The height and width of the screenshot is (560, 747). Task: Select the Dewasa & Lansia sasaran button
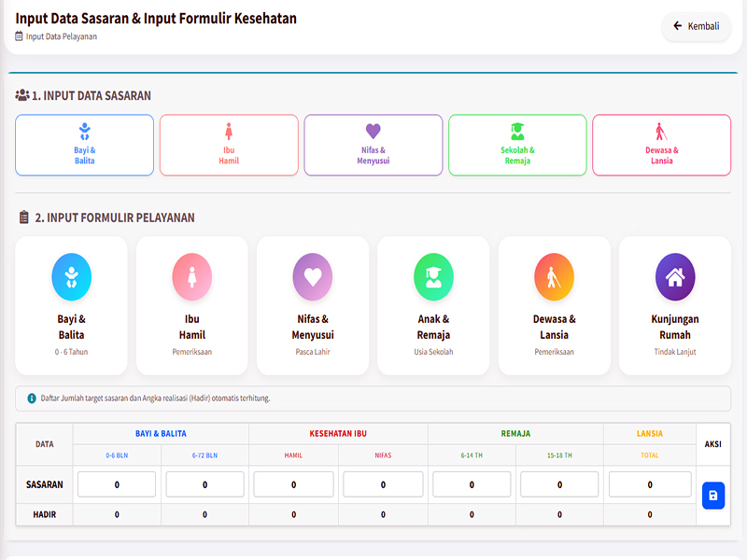[x=661, y=145]
